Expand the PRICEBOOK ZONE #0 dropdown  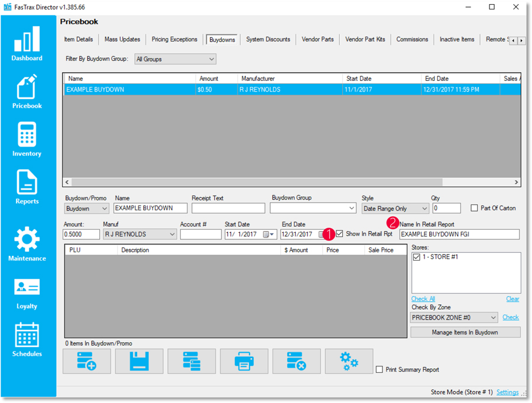click(x=454, y=317)
